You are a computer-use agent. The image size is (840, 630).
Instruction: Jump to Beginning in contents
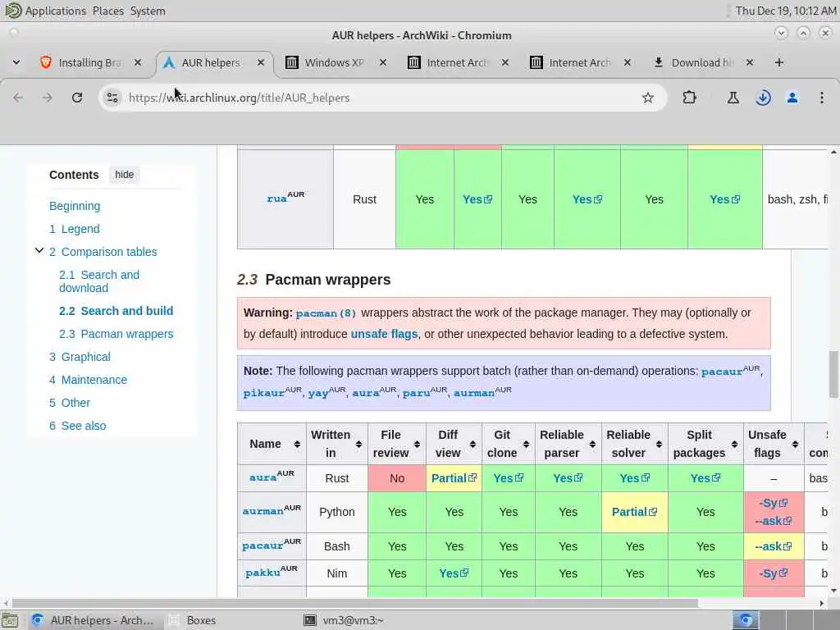(x=75, y=206)
